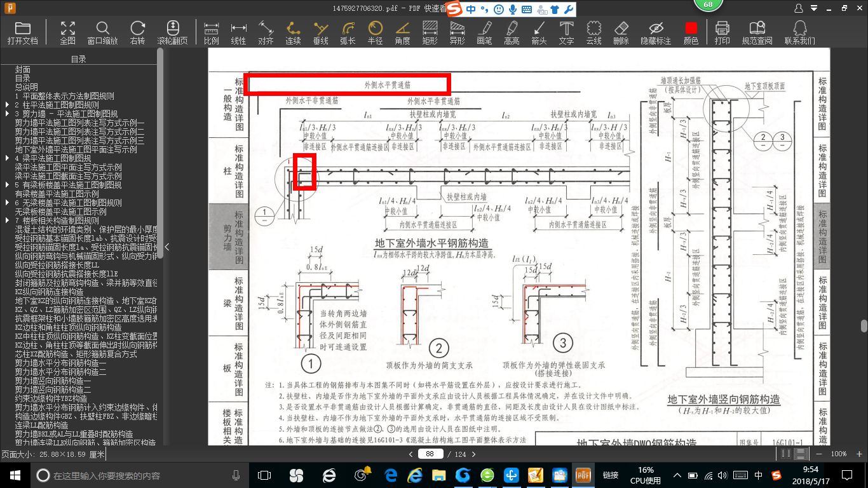Switch to two-page view mode

786,454
